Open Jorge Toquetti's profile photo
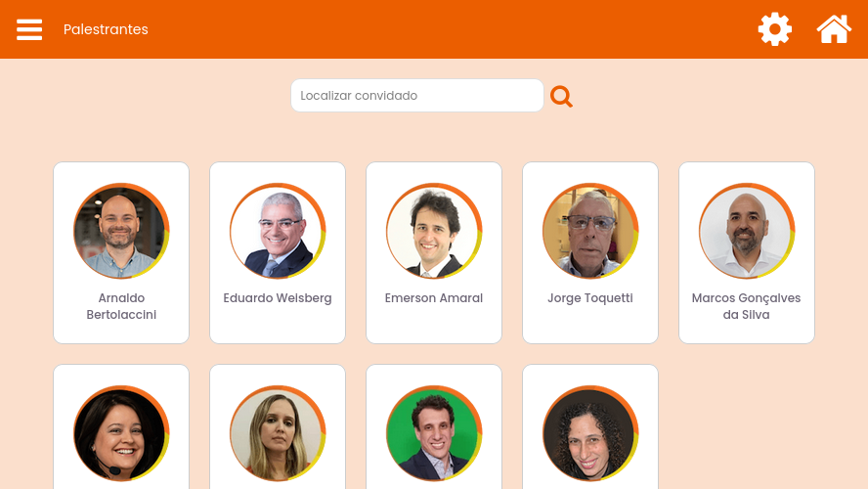 click(590, 231)
